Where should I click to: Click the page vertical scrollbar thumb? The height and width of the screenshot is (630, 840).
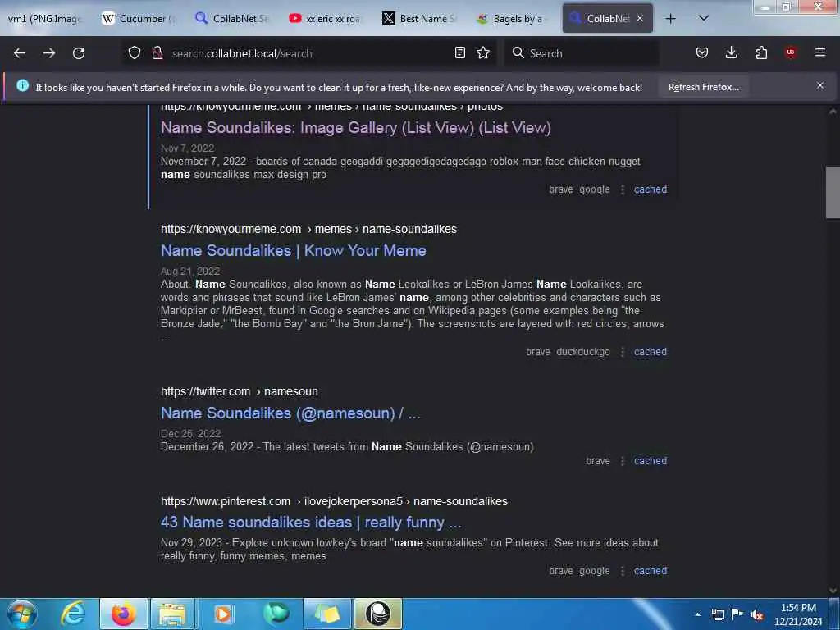tap(833, 192)
